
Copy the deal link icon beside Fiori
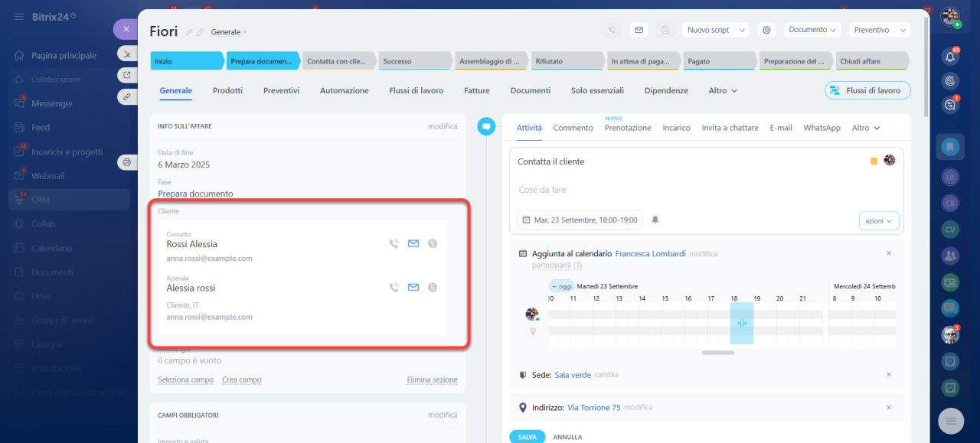tap(201, 32)
